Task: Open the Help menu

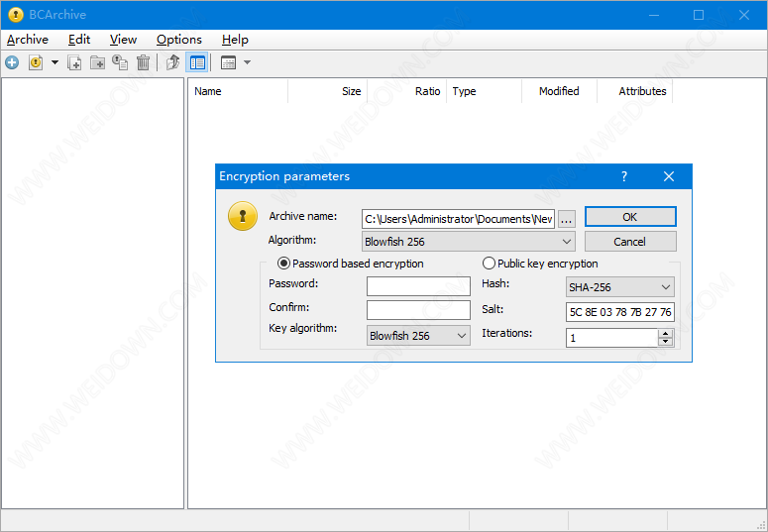Action: (235, 40)
